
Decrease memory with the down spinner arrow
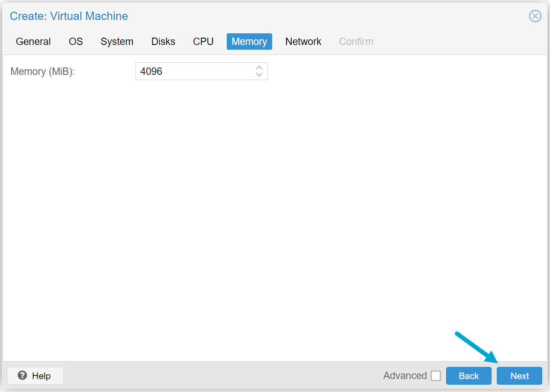point(259,74)
